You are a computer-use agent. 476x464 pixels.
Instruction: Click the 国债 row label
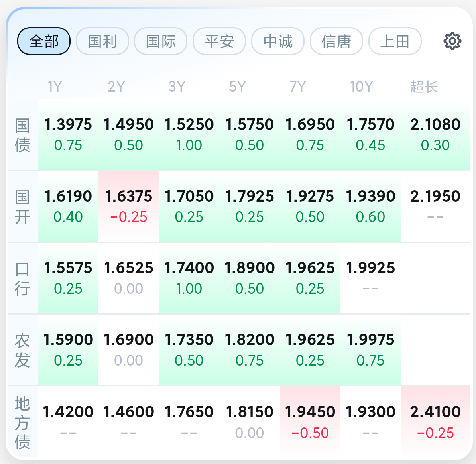pos(22,135)
